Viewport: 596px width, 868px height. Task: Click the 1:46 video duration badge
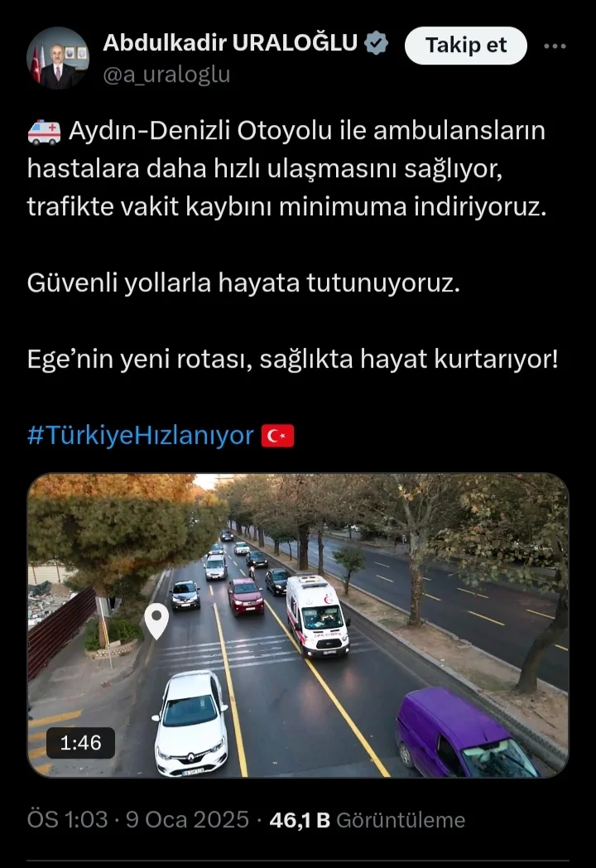coord(81,742)
